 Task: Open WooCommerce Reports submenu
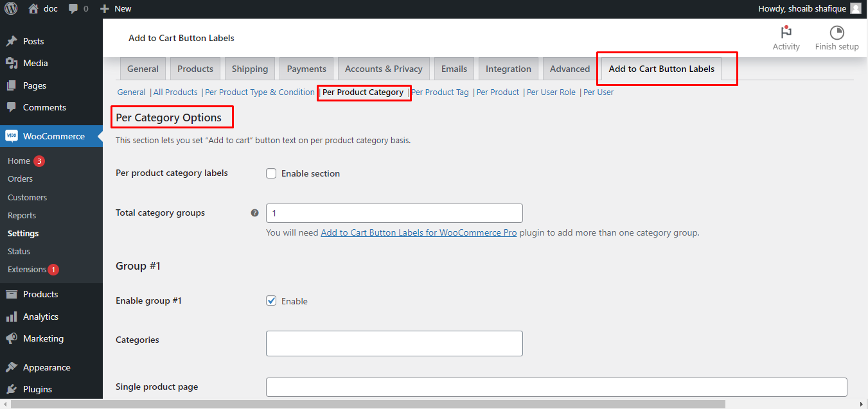coord(22,215)
